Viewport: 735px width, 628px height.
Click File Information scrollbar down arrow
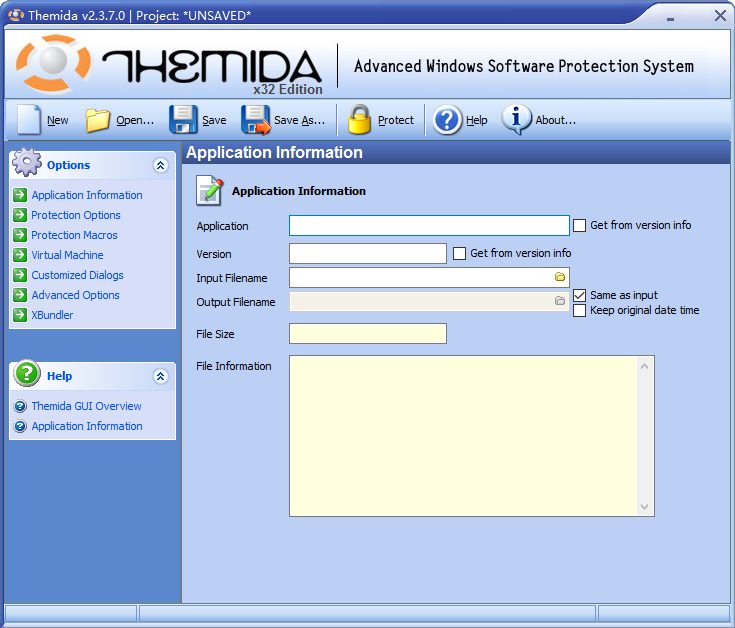[645, 507]
